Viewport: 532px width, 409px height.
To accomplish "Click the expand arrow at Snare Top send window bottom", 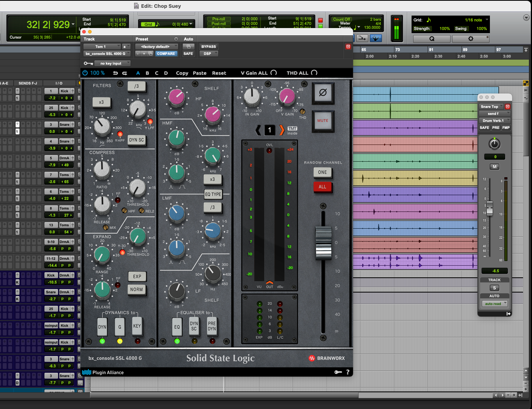I will [508, 314].
